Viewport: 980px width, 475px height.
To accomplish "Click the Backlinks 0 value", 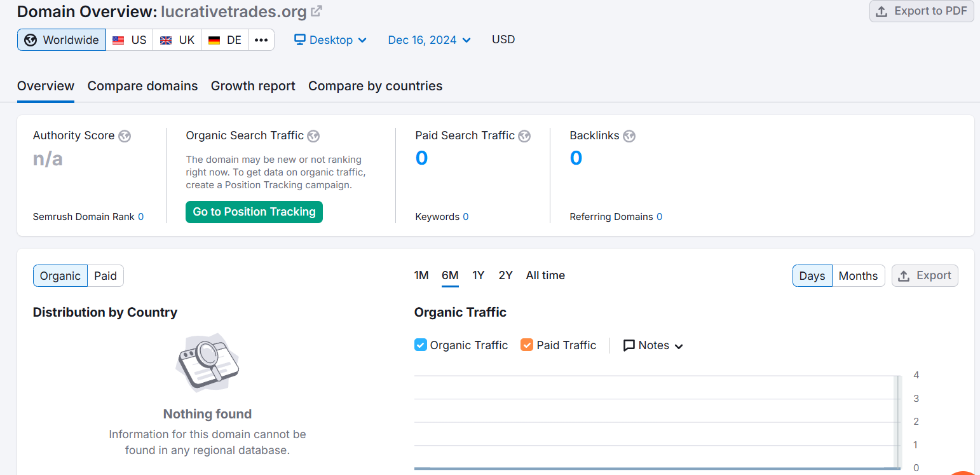I will (576, 158).
